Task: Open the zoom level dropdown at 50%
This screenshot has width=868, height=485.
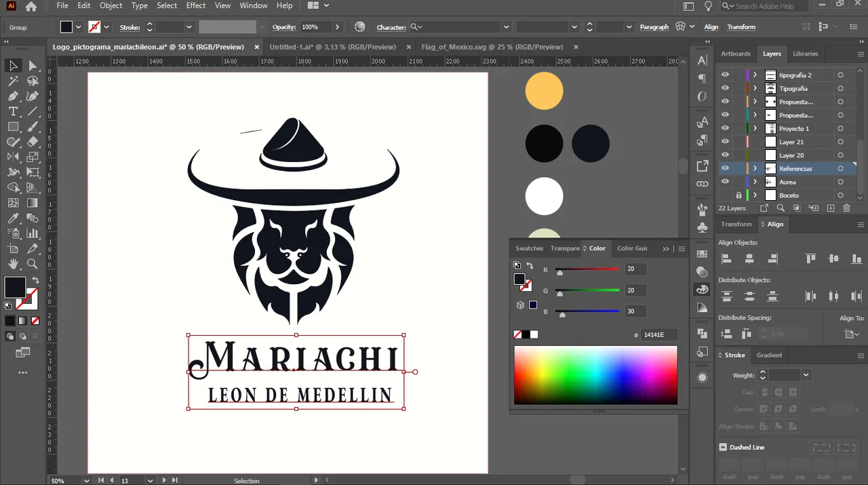Action: [86, 480]
